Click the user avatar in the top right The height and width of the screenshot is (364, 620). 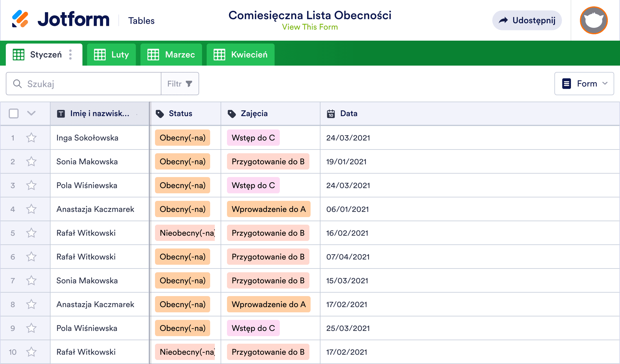click(x=593, y=20)
